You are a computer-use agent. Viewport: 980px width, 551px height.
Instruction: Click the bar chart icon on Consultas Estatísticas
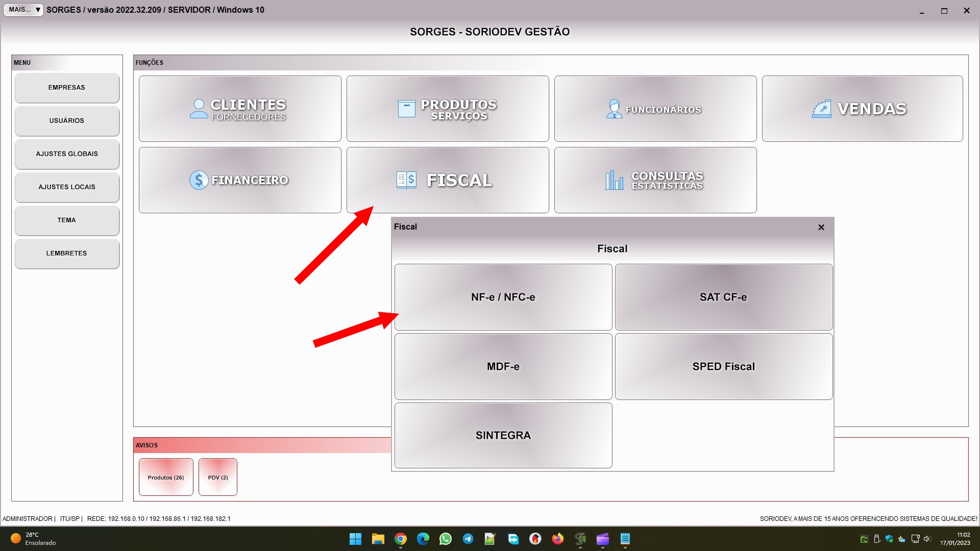click(x=614, y=180)
